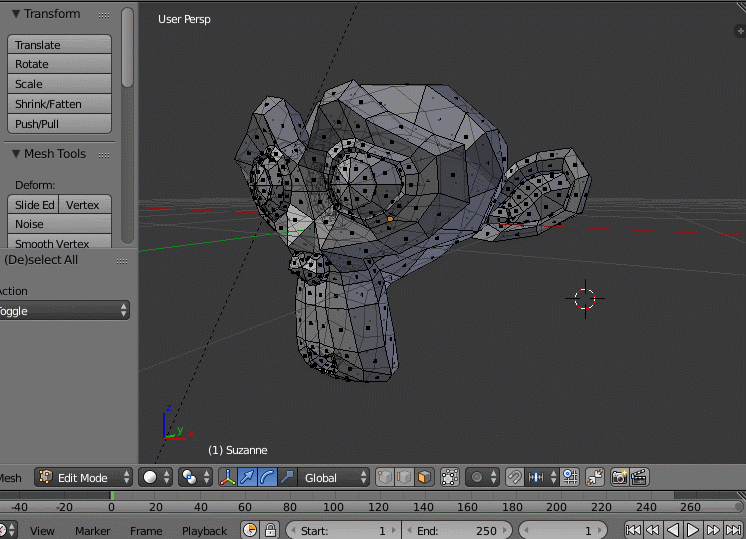Click the Shrink/Fatten button
This screenshot has height=539, width=746.
click(x=59, y=104)
